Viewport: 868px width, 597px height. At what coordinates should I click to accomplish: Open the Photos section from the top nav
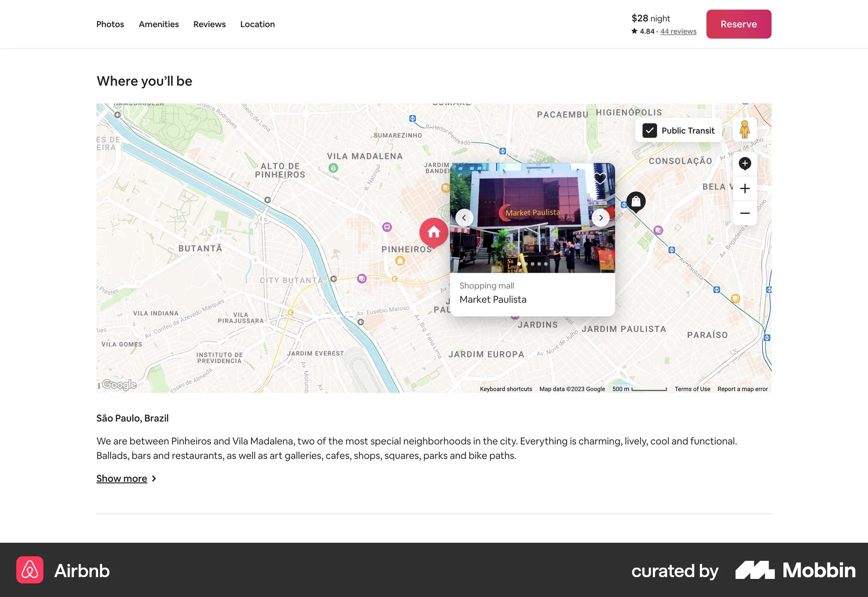coord(110,24)
